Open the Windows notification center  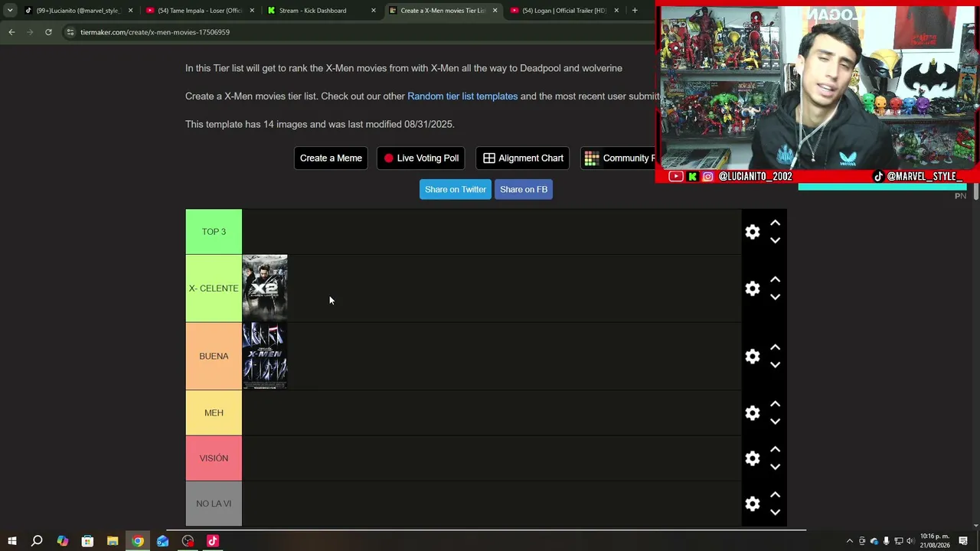963,541
